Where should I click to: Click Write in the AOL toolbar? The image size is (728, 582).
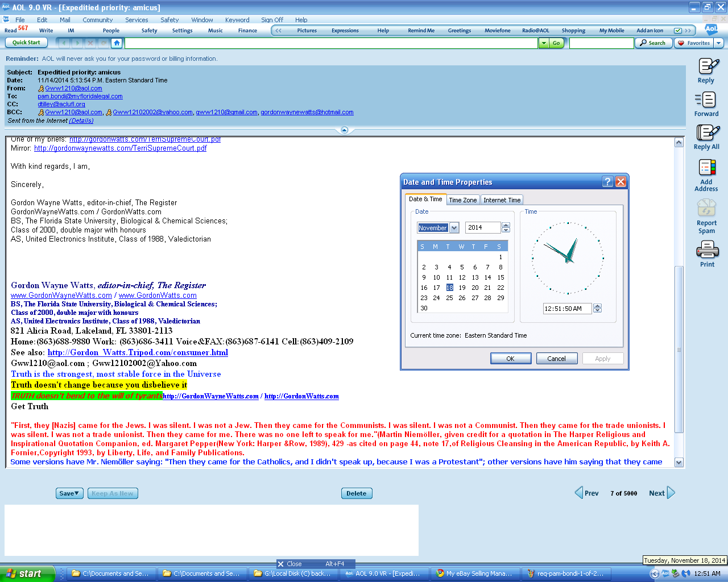coord(46,31)
